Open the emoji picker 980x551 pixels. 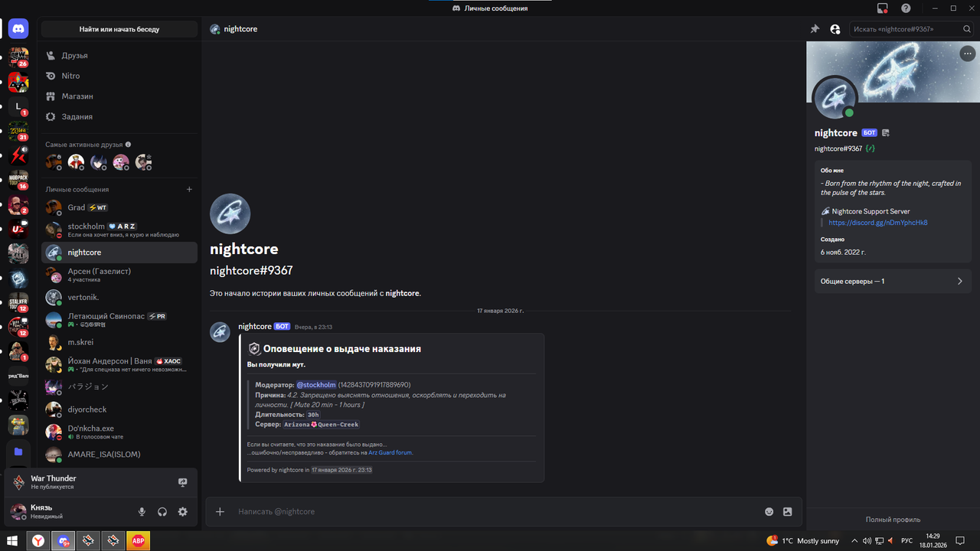click(x=769, y=511)
